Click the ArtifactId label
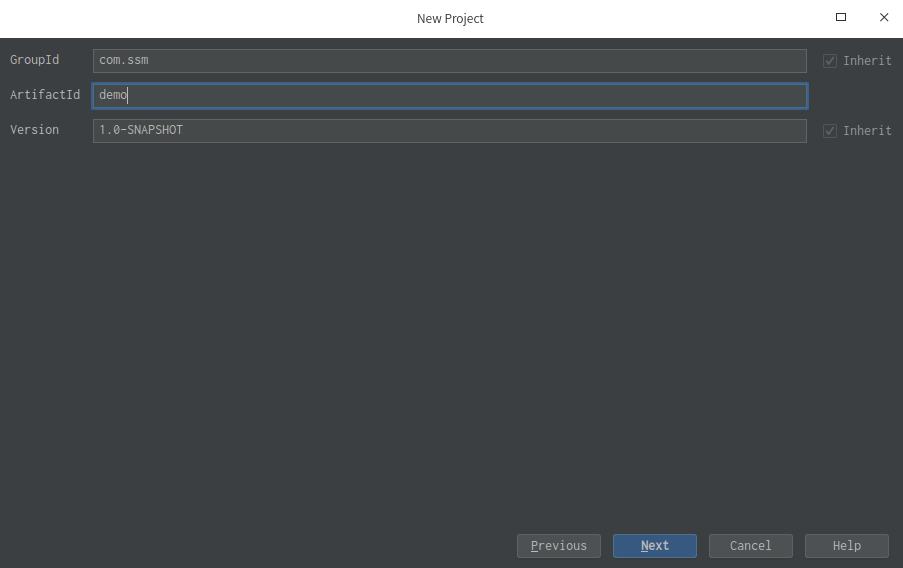This screenshot has width=903, height=568. pyautogui.click(x=45, y=95)
